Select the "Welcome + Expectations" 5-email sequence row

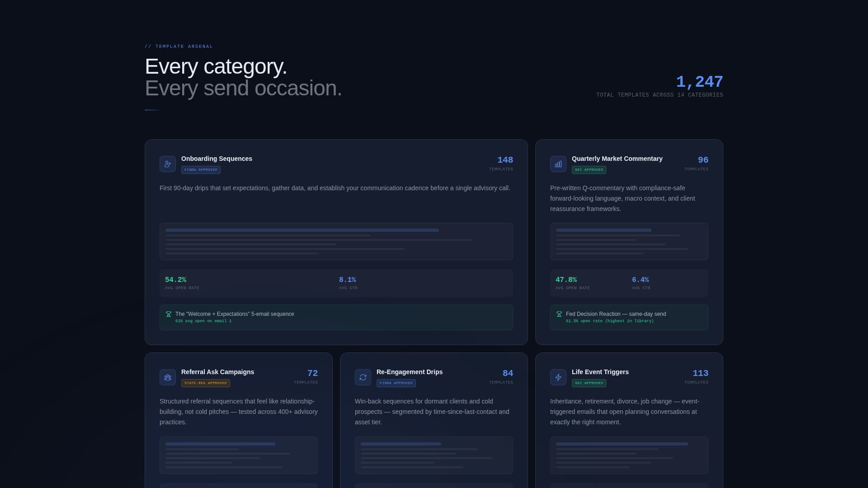[336, 317]
